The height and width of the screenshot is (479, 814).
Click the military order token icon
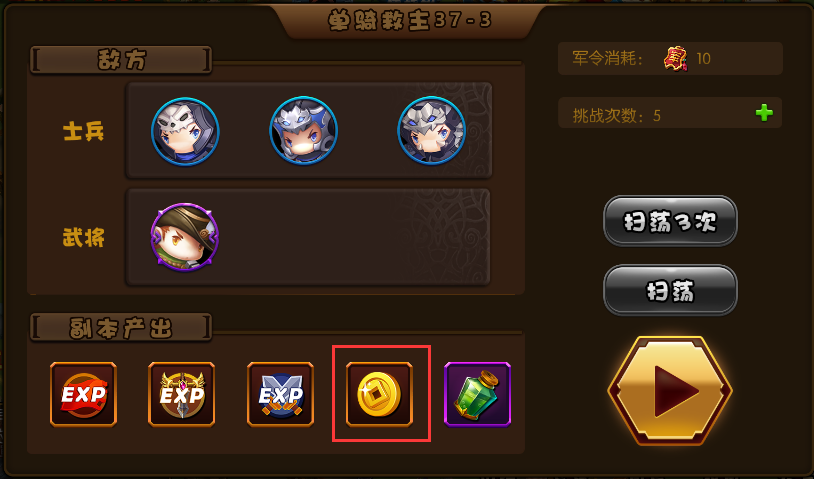[675, 58]
